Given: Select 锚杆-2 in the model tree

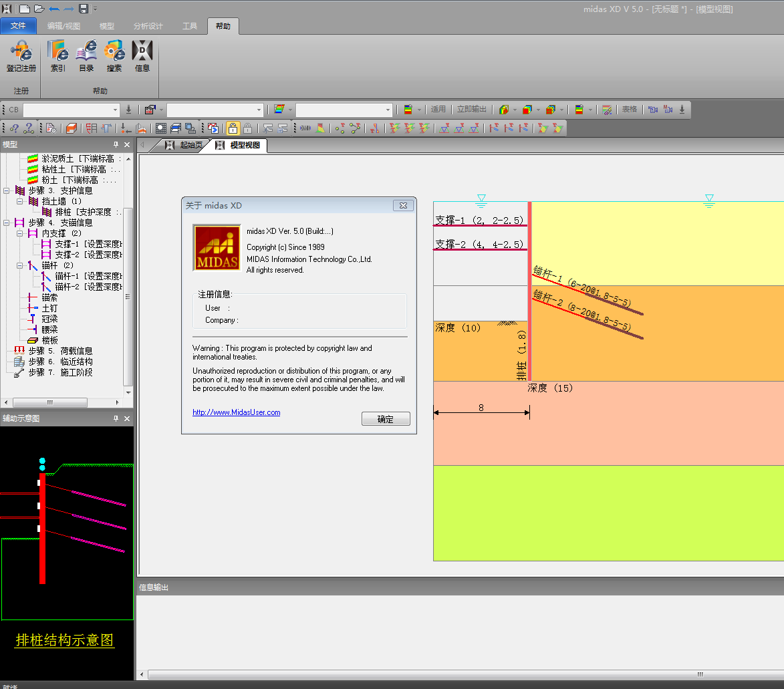Looking at the screenshot, I should click(x=82, y=287).
